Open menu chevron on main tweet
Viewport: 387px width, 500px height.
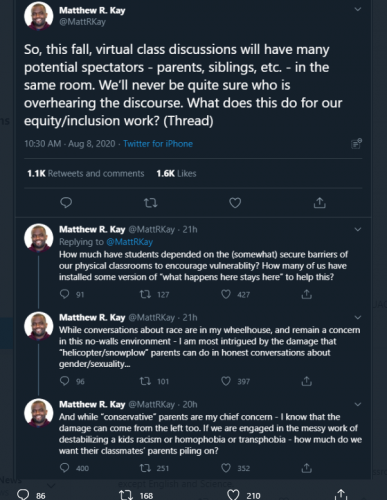coord(358,9)
